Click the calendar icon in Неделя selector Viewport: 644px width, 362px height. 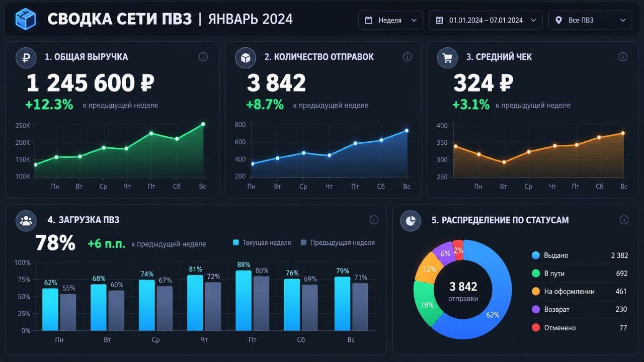pyautogui.click(x=369, y=20)
